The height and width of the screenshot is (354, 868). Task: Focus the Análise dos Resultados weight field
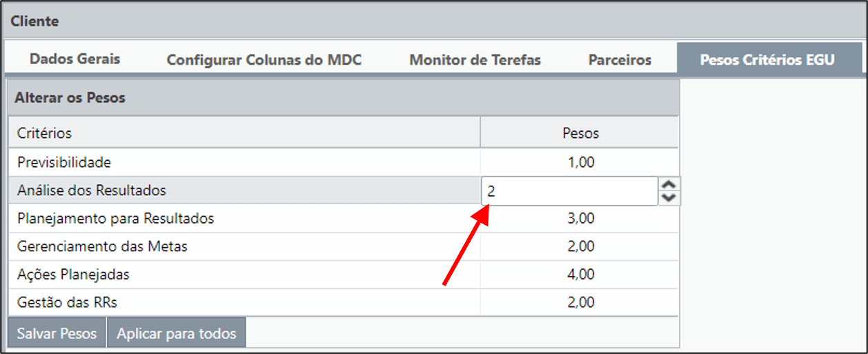pyautogui.click(x=569, y=191)
